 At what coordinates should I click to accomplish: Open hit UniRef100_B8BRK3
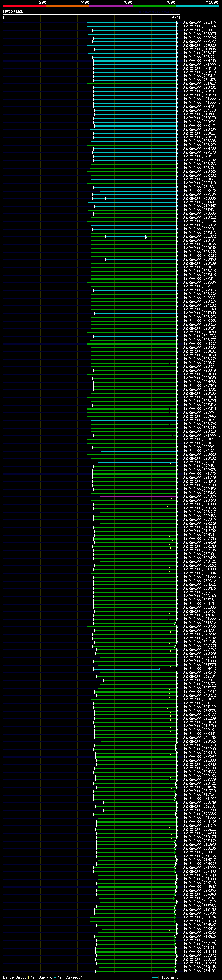pos(199,455)
